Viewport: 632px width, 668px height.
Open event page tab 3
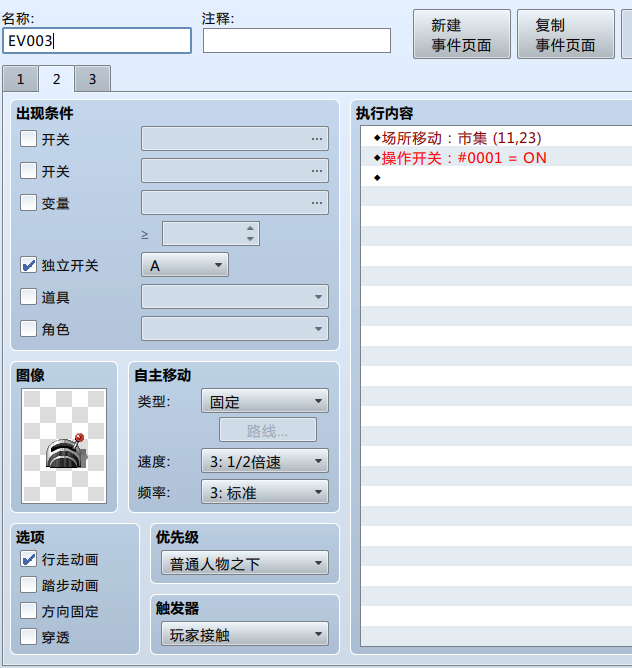click(x=92, y=79)
